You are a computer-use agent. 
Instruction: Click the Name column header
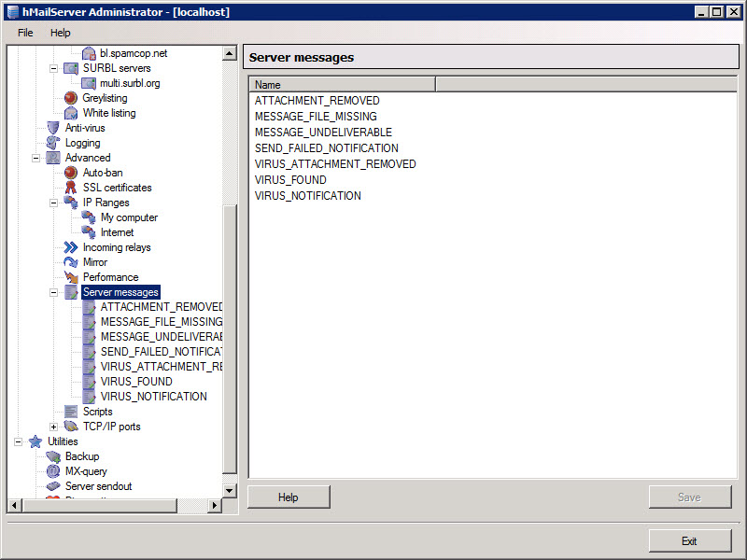342,85
